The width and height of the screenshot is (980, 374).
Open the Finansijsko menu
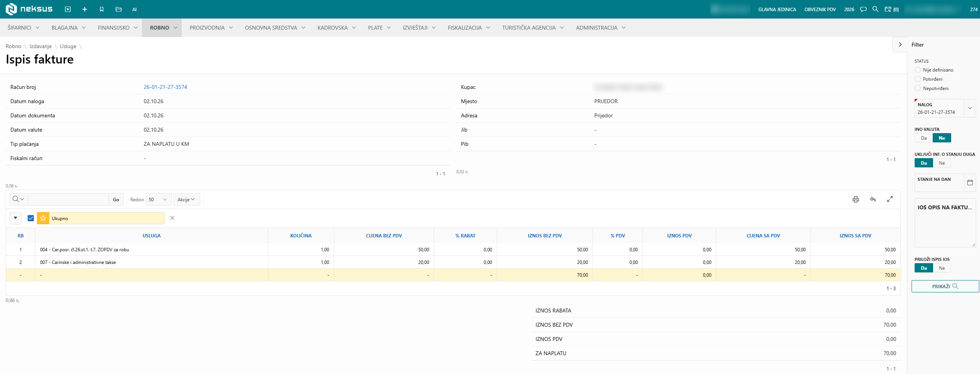point(118,28)
